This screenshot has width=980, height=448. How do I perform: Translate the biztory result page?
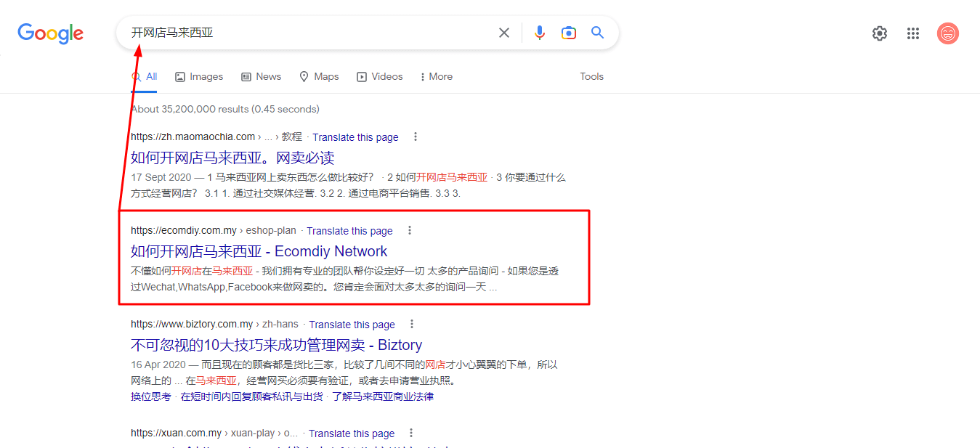coord(352,325)
